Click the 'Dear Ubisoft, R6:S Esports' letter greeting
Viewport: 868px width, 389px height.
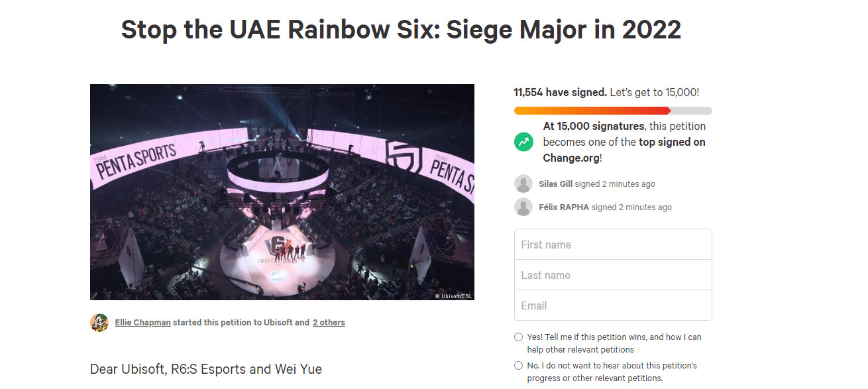coord(206,369)
